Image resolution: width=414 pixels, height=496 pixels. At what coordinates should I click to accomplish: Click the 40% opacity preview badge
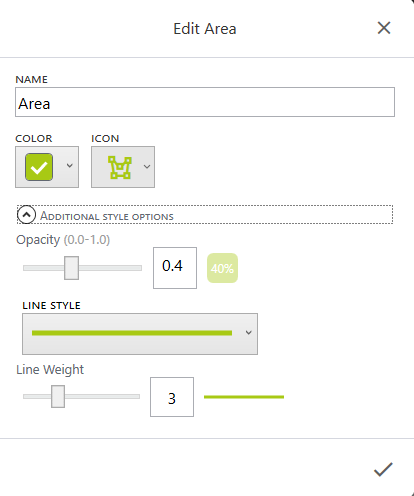pyautogui.click(x=222, y=268)
